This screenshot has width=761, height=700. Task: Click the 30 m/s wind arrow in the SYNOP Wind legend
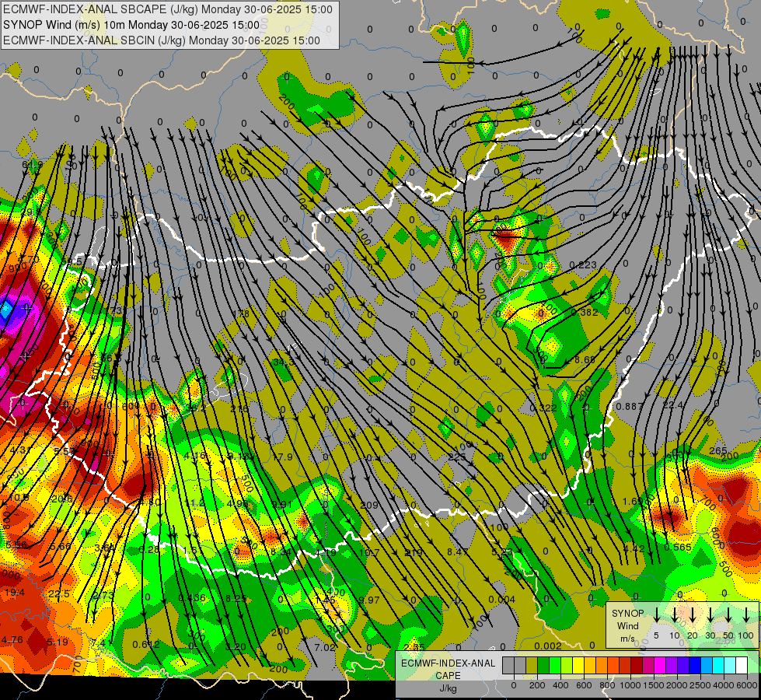pos(710,615)
